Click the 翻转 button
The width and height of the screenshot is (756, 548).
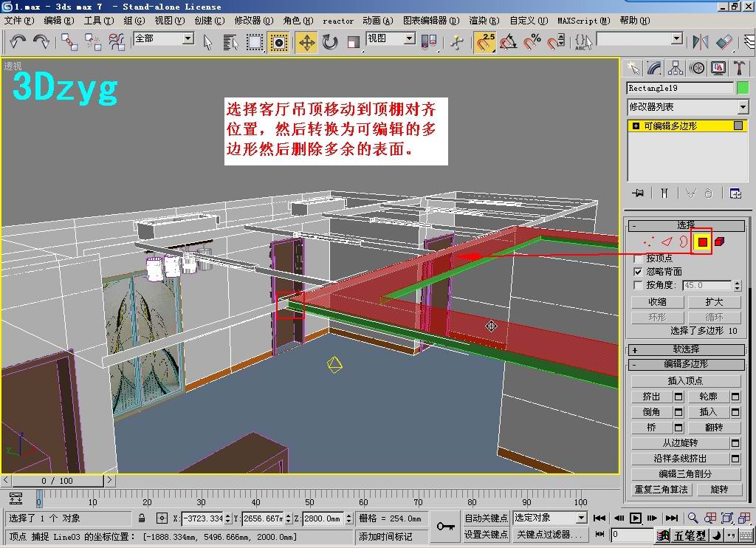(x=714, y=428)
